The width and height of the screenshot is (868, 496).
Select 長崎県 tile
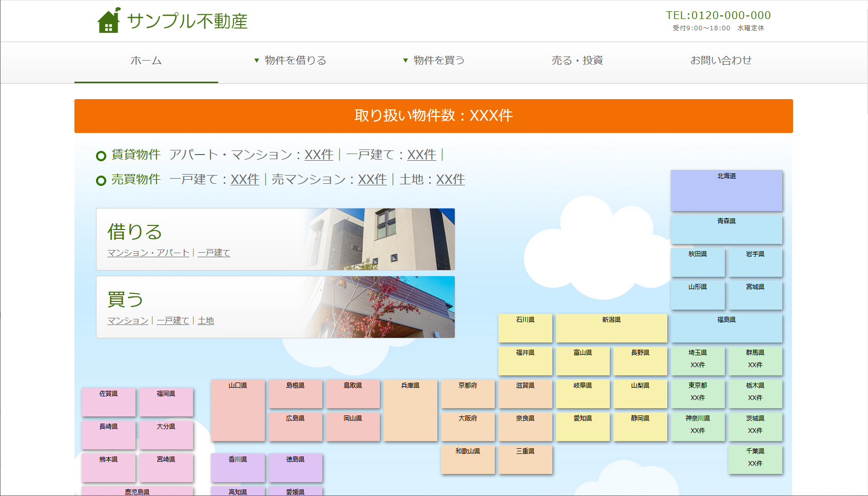108,435
